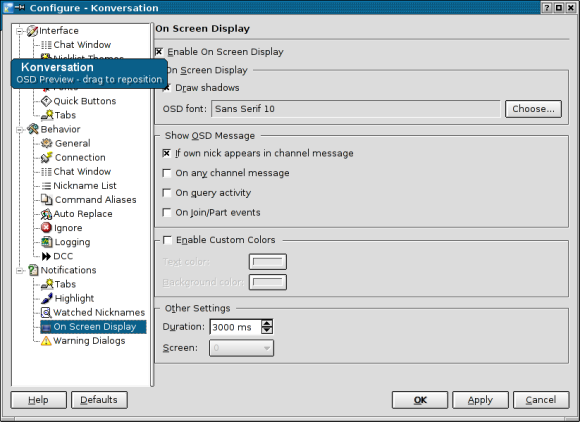Open DCC settings page
This screenshot has width=580, height=422.
coord(63,256)
